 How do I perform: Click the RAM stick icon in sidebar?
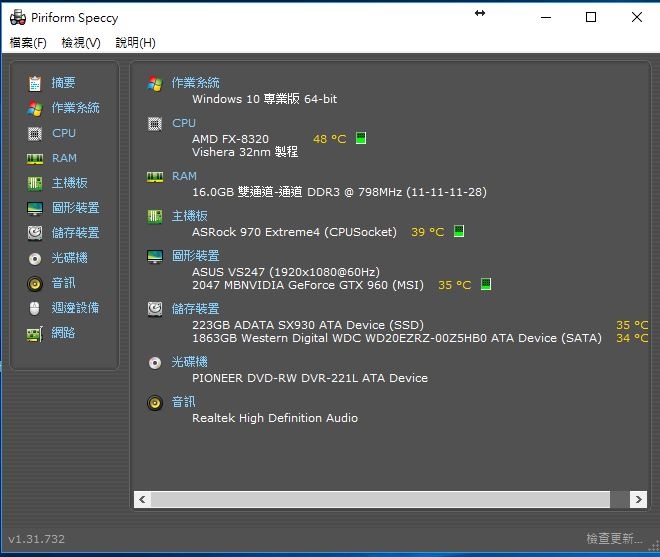tap(35, 159)
